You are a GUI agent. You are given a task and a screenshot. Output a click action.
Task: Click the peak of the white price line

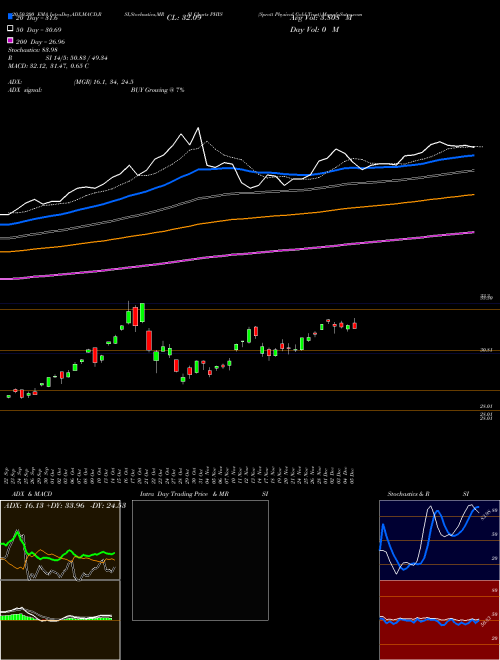198,128
